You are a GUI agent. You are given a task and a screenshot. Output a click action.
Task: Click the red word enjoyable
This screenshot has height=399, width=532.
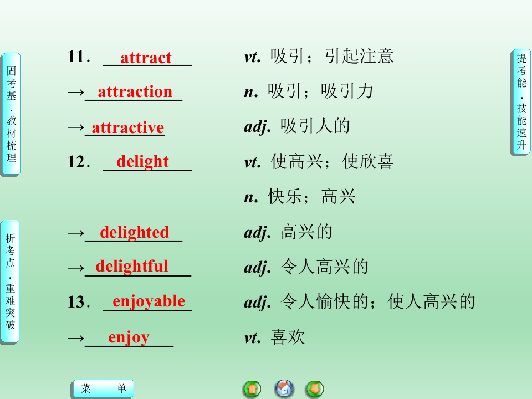coord(149,301)
